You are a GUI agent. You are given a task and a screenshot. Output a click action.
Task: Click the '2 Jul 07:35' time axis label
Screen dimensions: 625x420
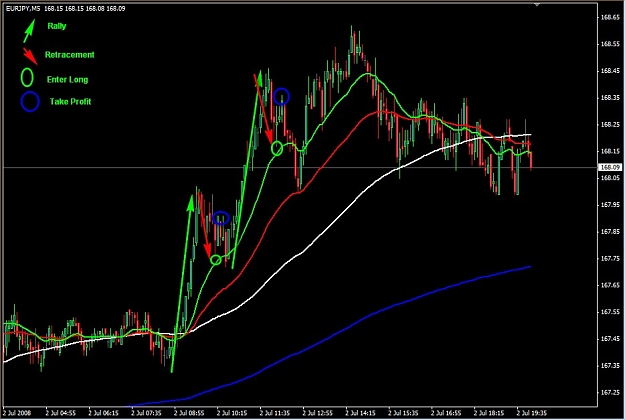pos(146,413)
